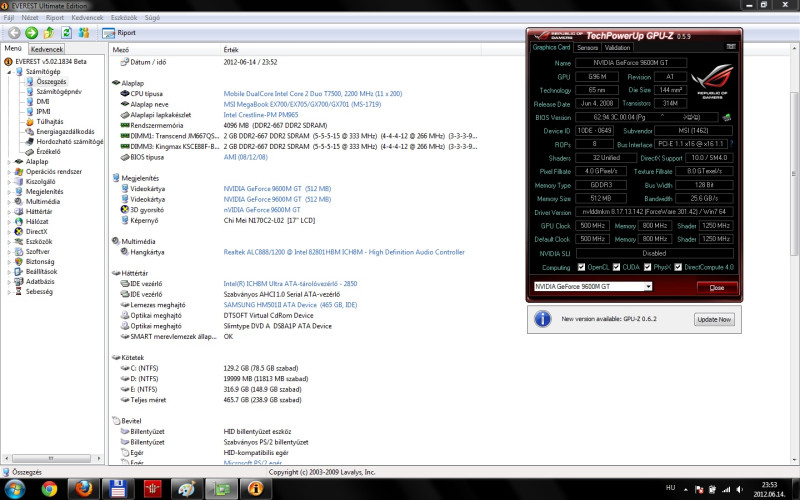Expand the Multimédia tree node
Screen dimensions: 800x500
coord(9,202)
